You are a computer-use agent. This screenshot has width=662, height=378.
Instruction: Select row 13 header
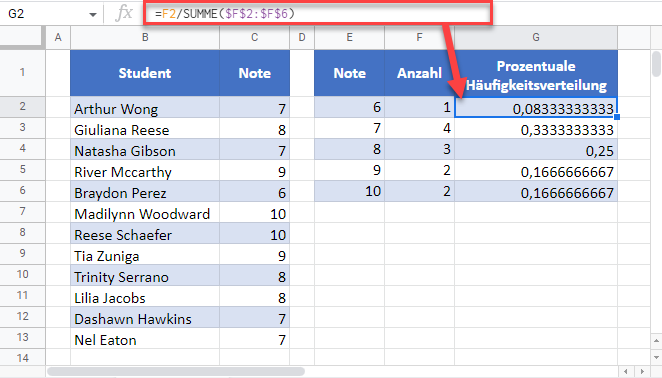22,337
